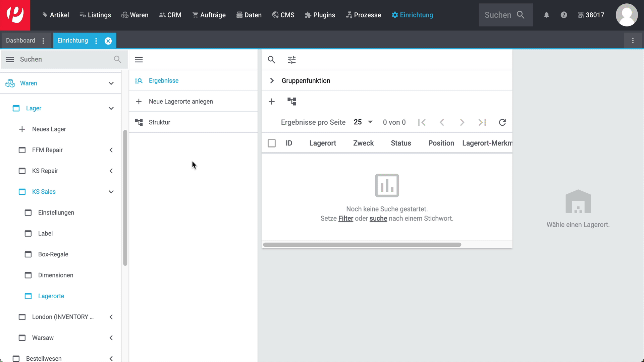Collapse the KS Sales warehouse node
The width and height of the screenshot is (644, 362).
click(x=111, y=192)
